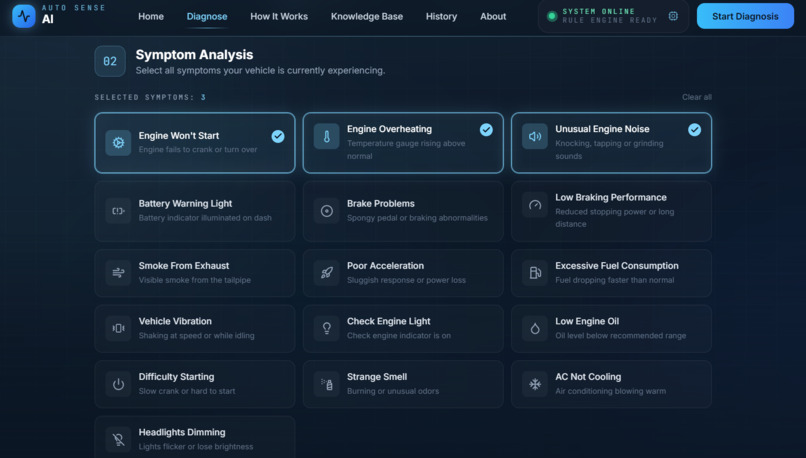Click the Auto Sense AI brand name
The height and width of the screenshot is (458, 806).
[74, 14]
